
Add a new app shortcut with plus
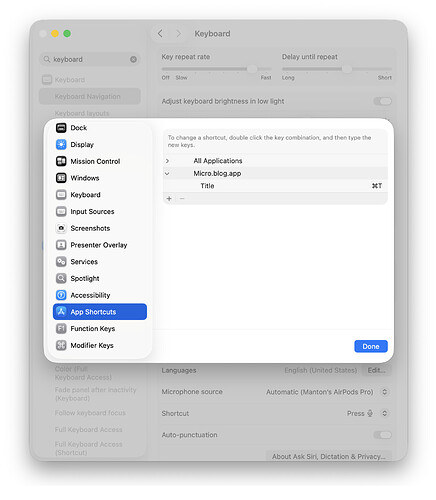point(169,199)
